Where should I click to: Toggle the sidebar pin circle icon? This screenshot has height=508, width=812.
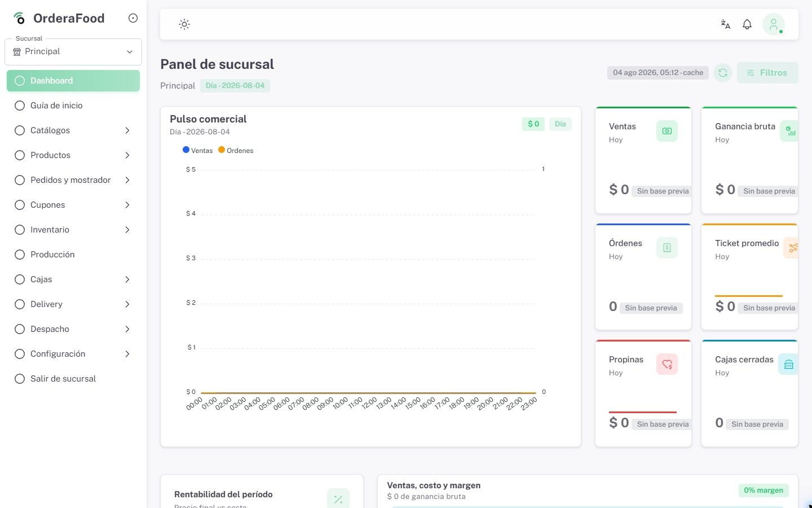(133, 18)
